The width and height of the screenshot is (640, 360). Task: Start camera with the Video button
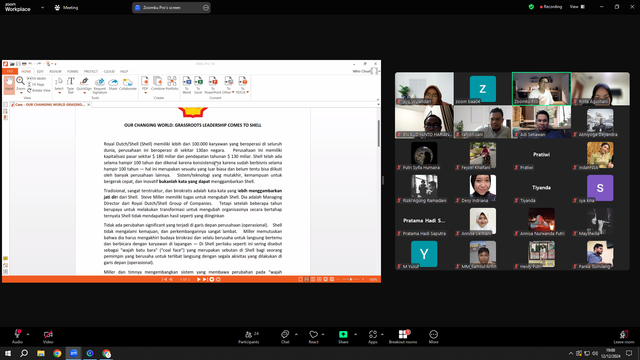coord(48,337)
